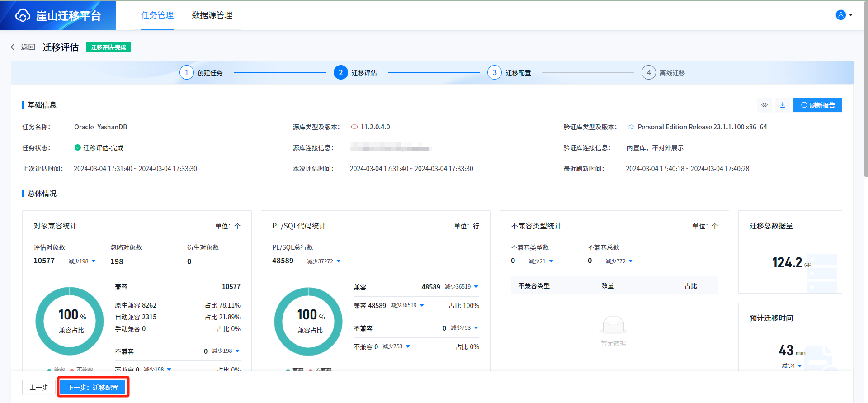Click the 最近刷新时间 timestamp value
The width and height of the screenshot is (868, 403).
coord(687,169)
